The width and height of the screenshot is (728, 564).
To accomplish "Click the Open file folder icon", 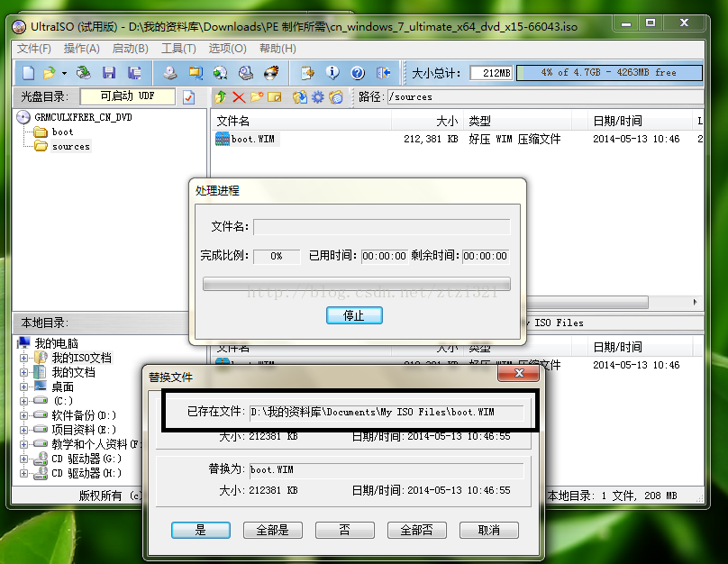I will pos(49,73).
